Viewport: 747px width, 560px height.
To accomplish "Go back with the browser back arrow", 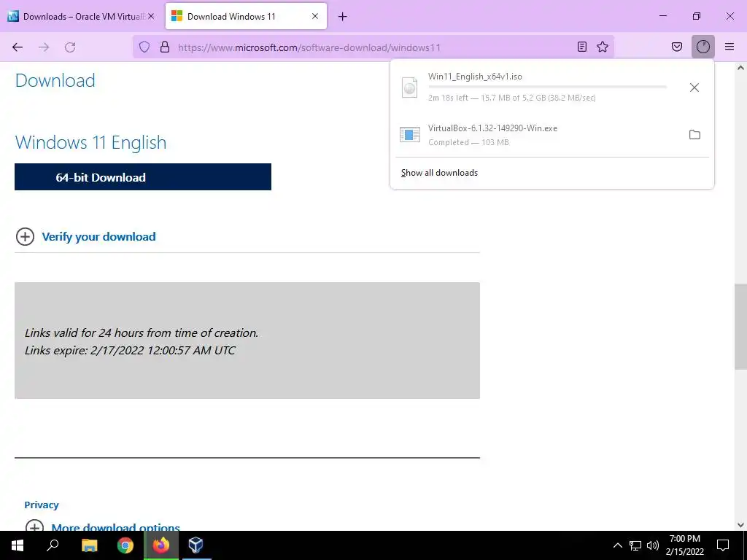I will (18, 47).
